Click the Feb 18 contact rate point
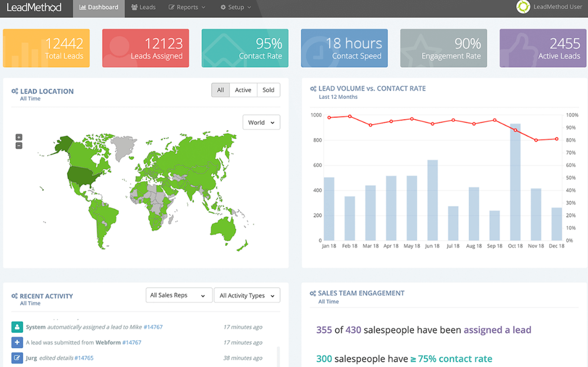This screenshot has width=588, height=367. tap(350, 116)
